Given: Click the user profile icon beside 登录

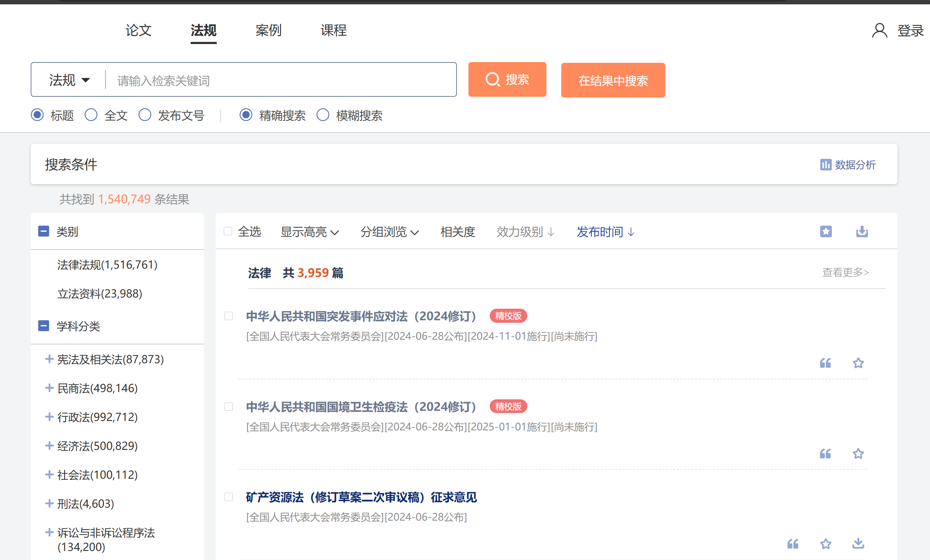Looking at the screenshot, I should (879, 31).
